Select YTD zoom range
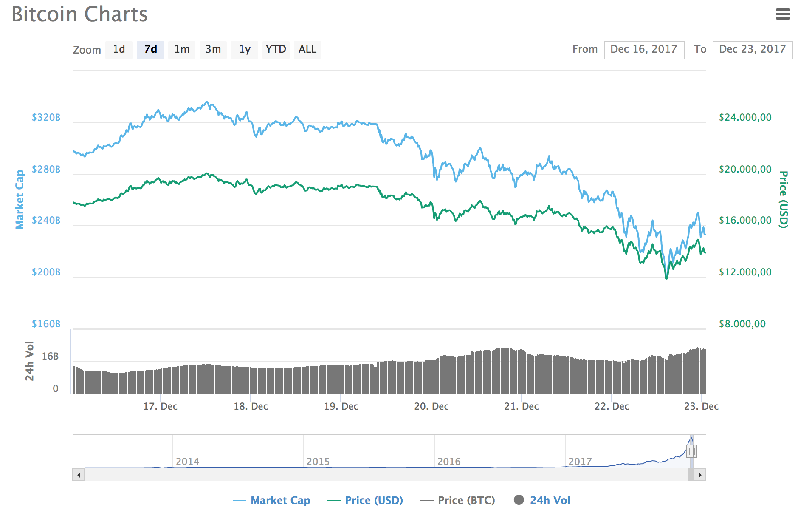The width and height of the screenshot is (812, 510). (276, 50)
